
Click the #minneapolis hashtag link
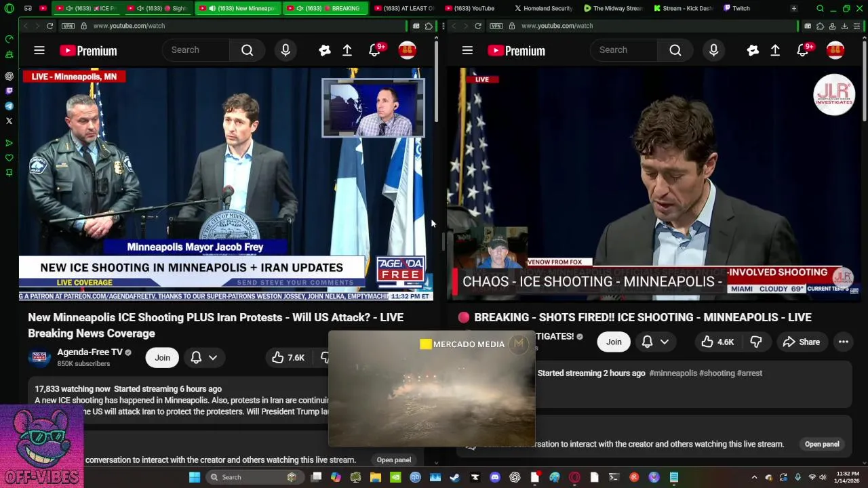pos(673,373)
